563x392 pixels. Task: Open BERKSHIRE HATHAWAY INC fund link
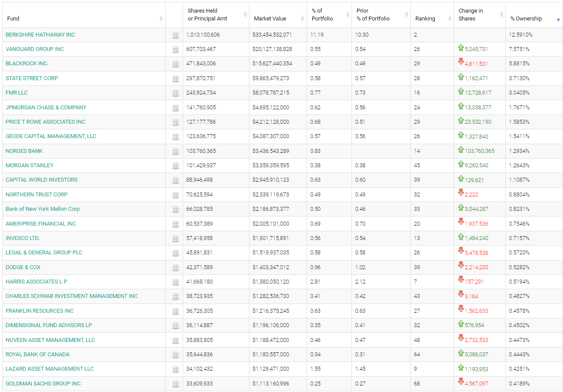click(x=41, y=34)
